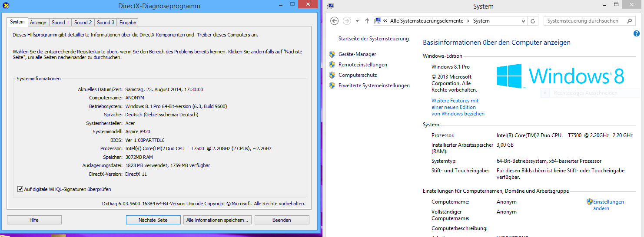
Task: Toggle the WHQL-Signaturen überprüfen checkbox
Action: (20, 189)
